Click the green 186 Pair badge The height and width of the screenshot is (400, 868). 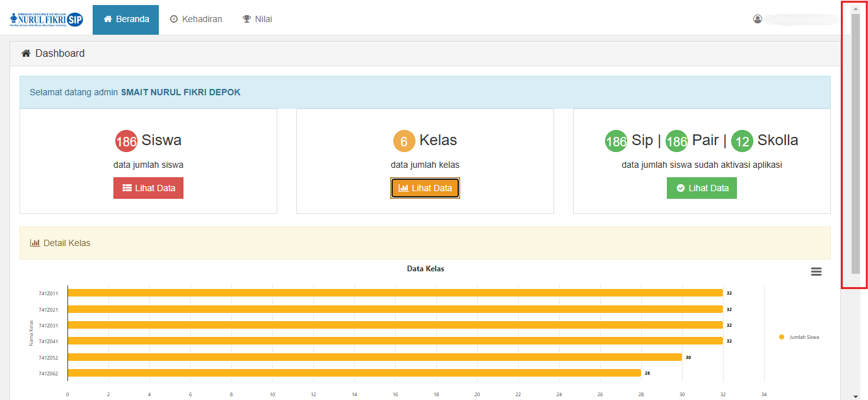pyautogui.click(x=676, y=141)
